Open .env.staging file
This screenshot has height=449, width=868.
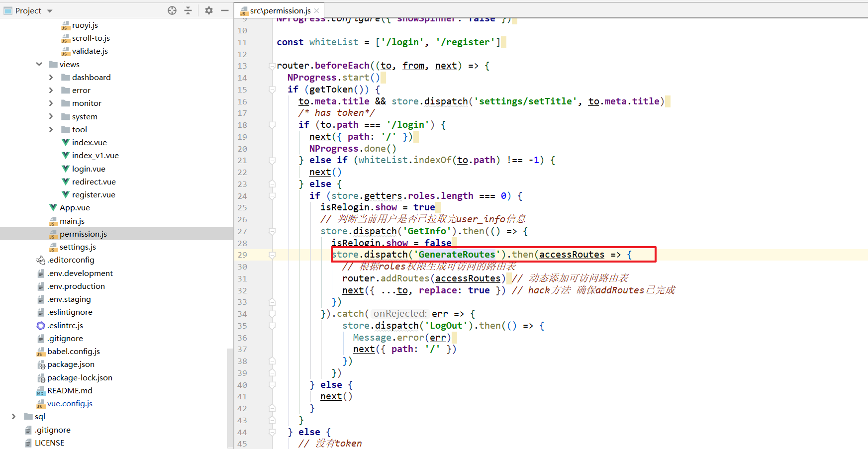(69, 299)
